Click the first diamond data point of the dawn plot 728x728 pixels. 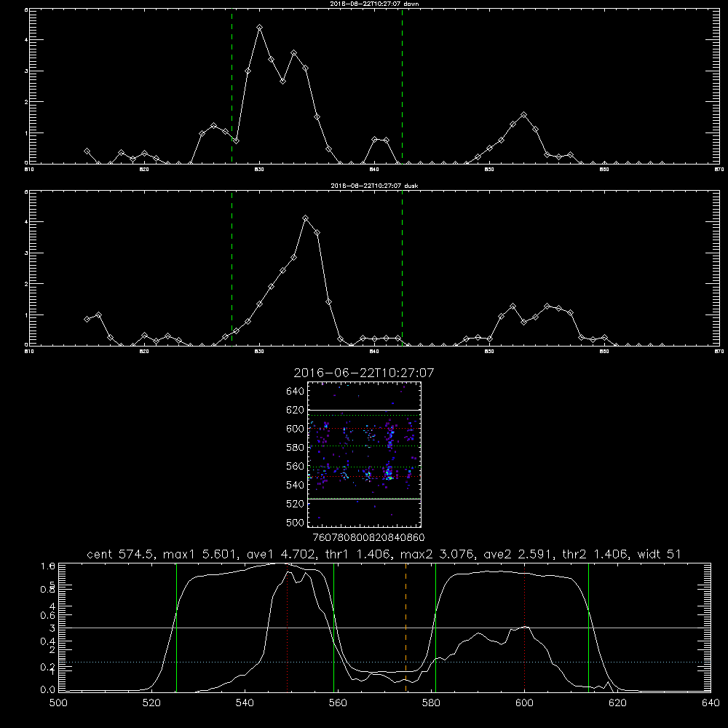click(x=87, y=151)
